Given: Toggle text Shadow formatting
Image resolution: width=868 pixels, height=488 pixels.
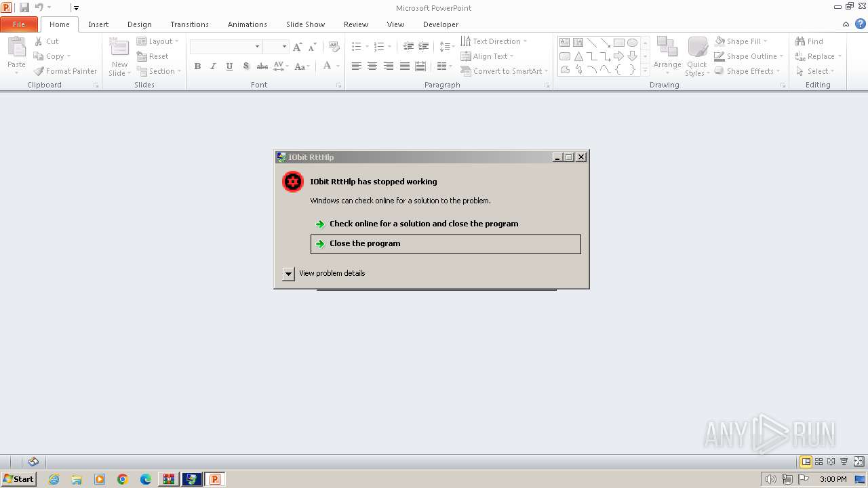Looking at the screenshot, I should click(x=245, y=66).
